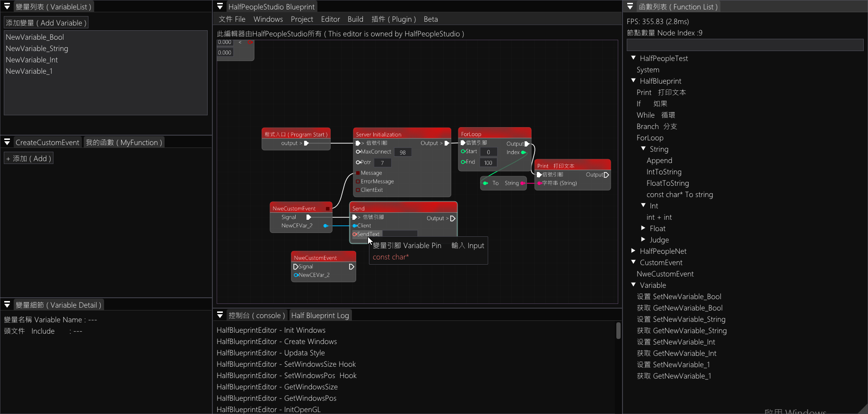The width and height of the screenshot is (868, 414).
Task: Click the MaxConnect value field 98
Action: pos(403,152)
